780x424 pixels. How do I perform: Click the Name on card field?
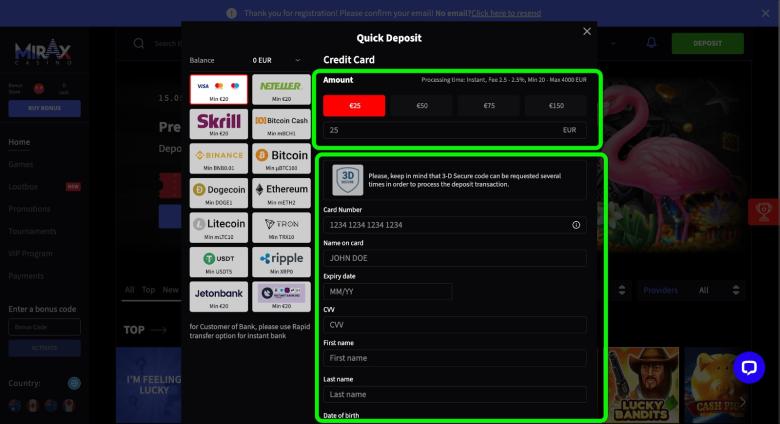(455, 258)
